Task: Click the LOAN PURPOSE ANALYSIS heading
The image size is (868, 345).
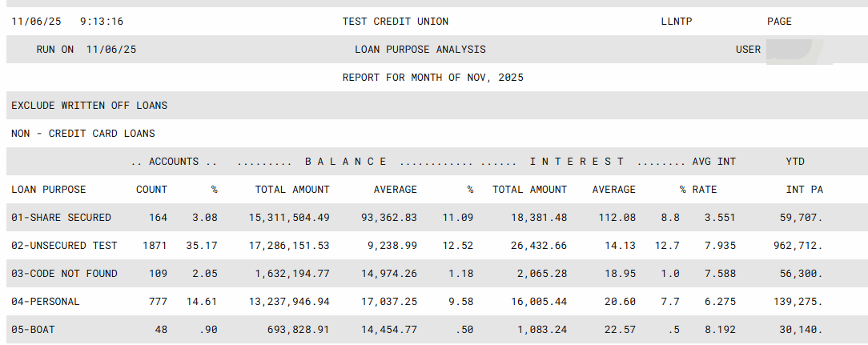Action: [x=420, y=50]
